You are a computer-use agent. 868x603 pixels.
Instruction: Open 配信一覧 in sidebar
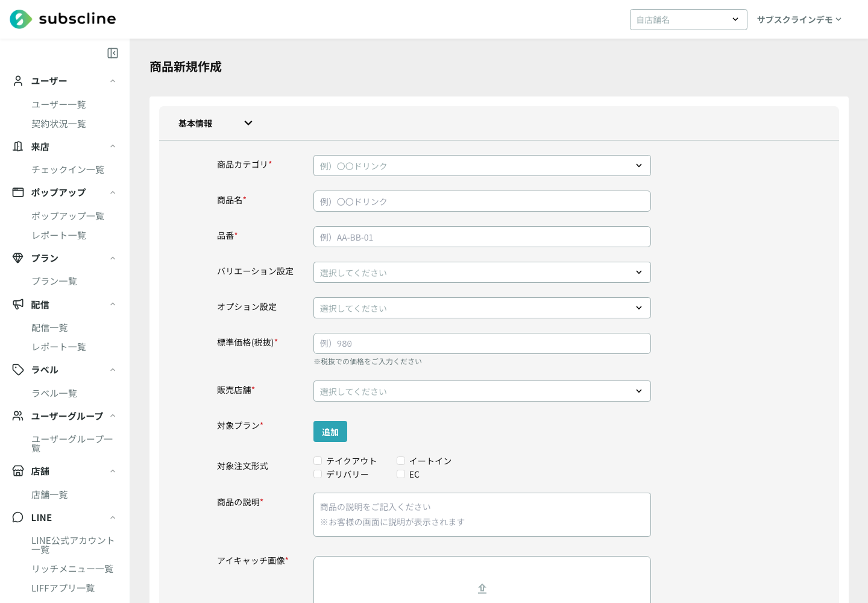(x=49, y=327)
